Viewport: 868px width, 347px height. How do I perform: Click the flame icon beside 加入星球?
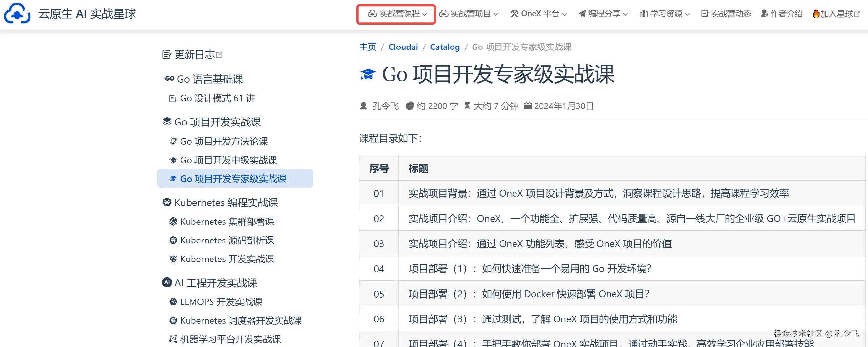[816, 14]
